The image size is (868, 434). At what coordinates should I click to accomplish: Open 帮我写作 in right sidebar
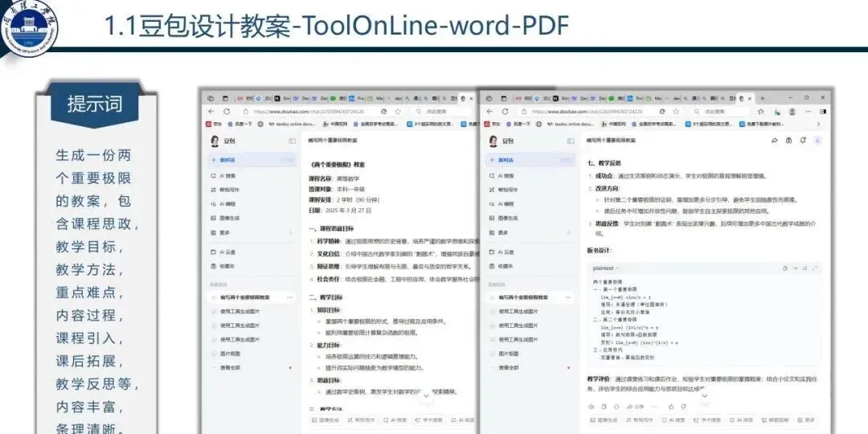tap(504, 190)
